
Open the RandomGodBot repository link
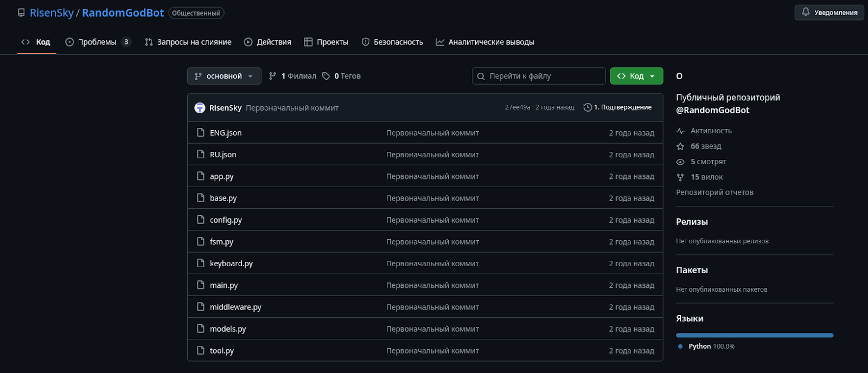123,13
